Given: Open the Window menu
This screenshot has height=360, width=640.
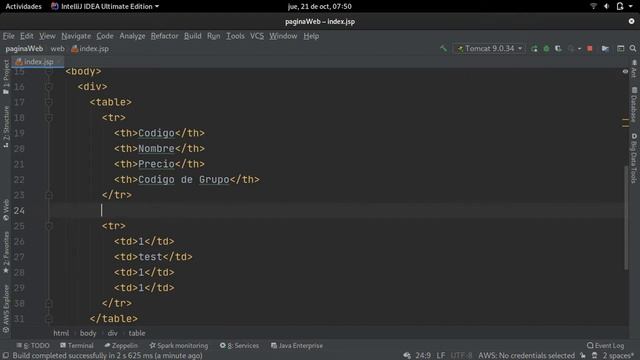Looking at the screenshot, I should pyautogui.click(x=283, y=36).
